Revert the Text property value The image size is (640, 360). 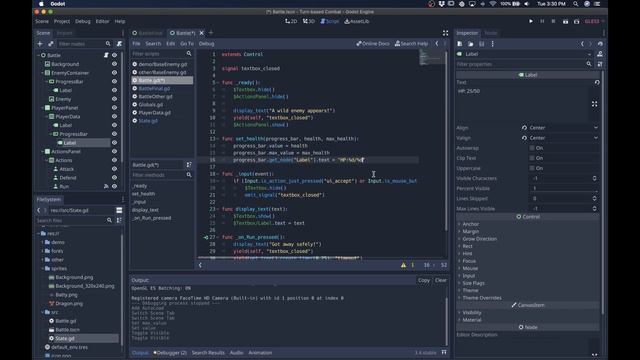click(x=597, y=82)
